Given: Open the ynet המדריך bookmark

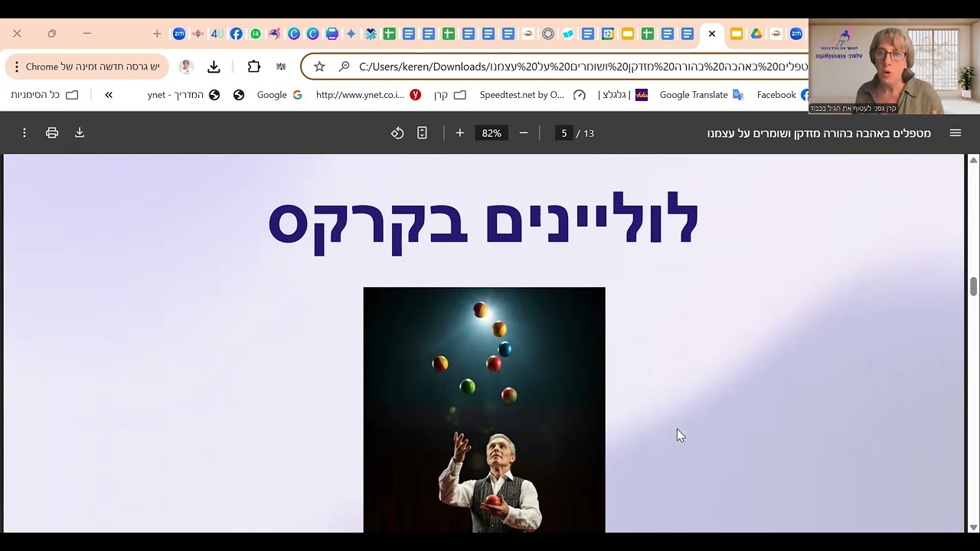Looking at the screenshot, I should [184, 95].
